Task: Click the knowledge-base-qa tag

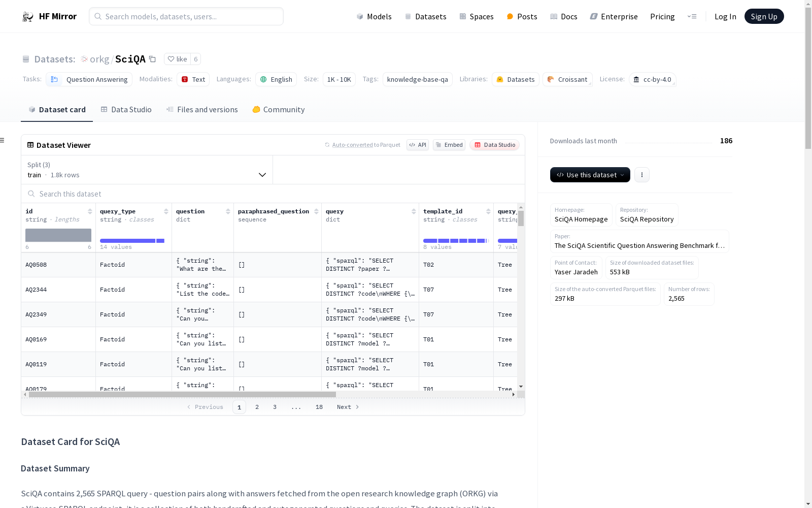Action: 418,79
